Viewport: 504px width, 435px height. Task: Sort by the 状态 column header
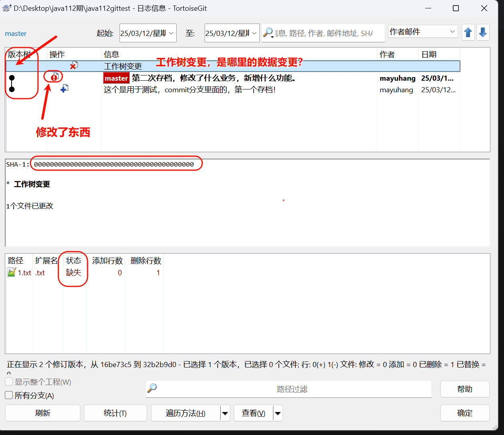[x=74, y=260]
